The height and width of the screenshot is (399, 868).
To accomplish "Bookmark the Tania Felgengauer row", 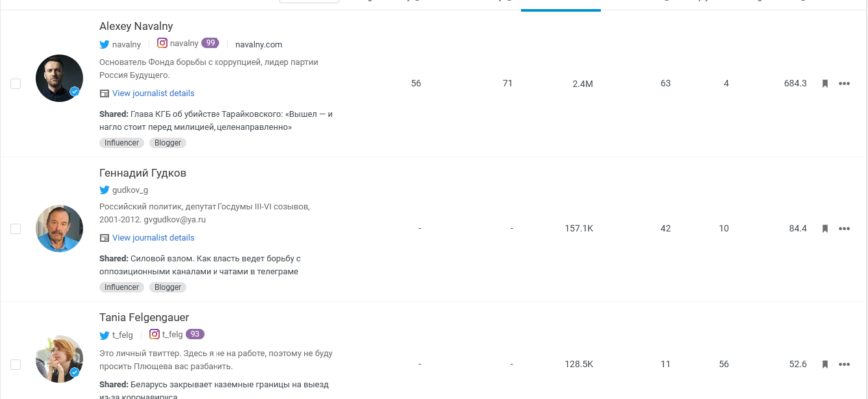I will click(x=825, y=364).
